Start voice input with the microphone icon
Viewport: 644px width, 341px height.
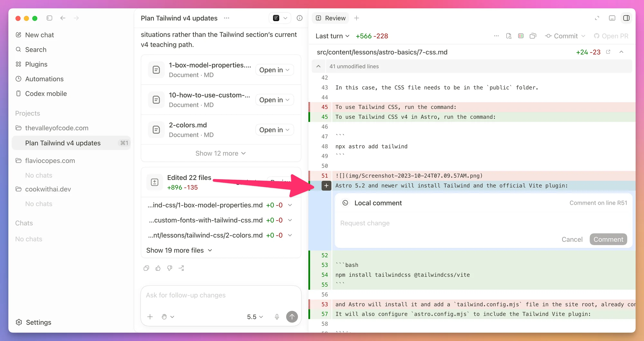[x=277, y=317]
